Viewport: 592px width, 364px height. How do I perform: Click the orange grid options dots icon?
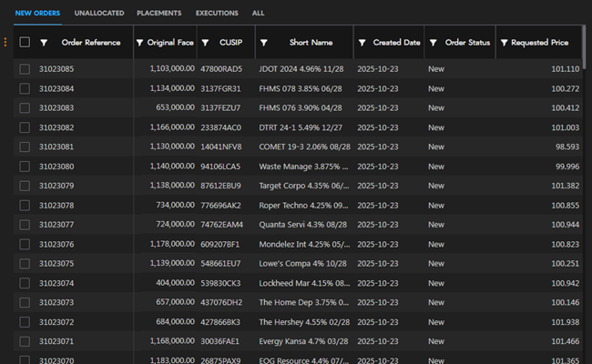5,42
